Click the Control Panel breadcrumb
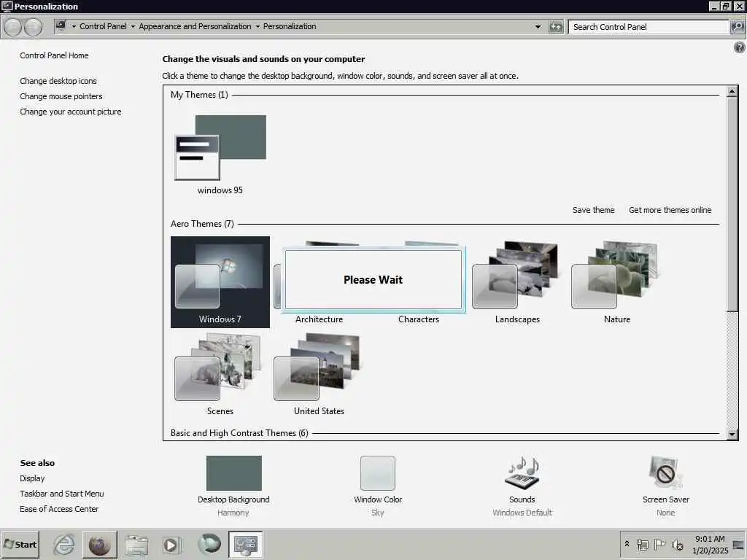Image resolution: width=747 pixels, height=560 pixels. pyautogui.click(x=103, y=26)
